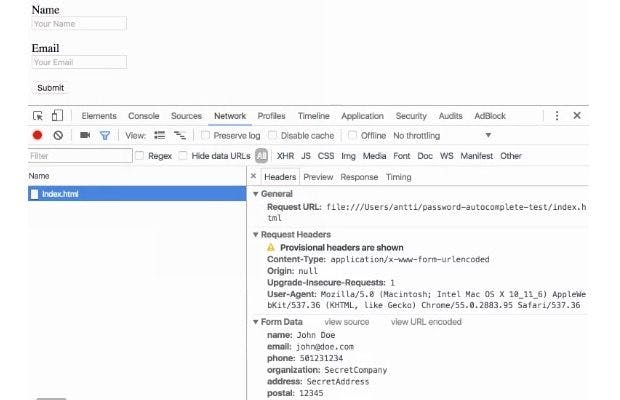620x400 pixels.
Task: Filter requests by WS
Action: 446,156
